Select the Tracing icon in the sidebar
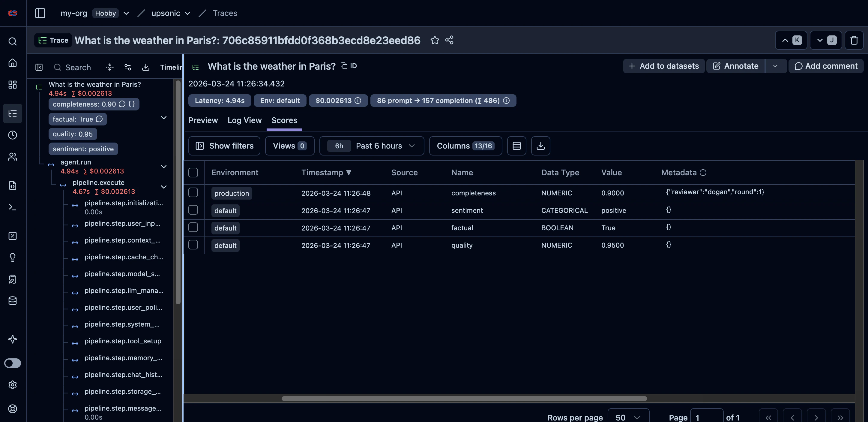The width and height of the screenshot is (868, 422). click(13, 113)
